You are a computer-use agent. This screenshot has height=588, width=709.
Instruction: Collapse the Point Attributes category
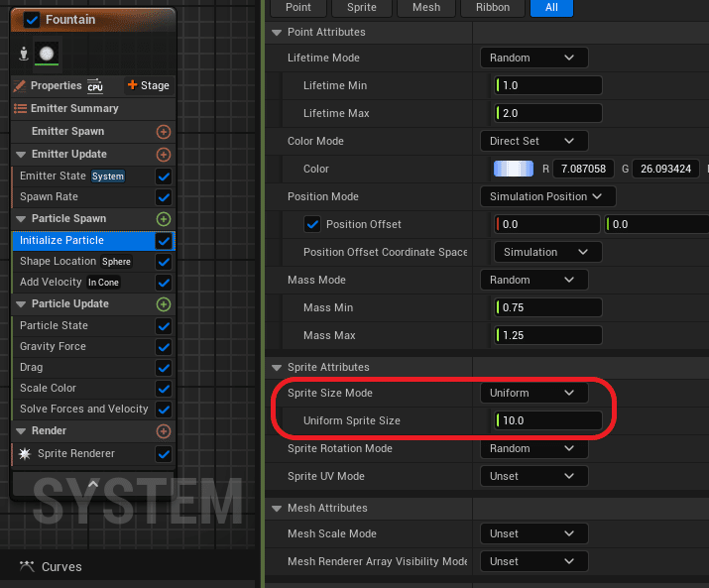coord(277,33)
